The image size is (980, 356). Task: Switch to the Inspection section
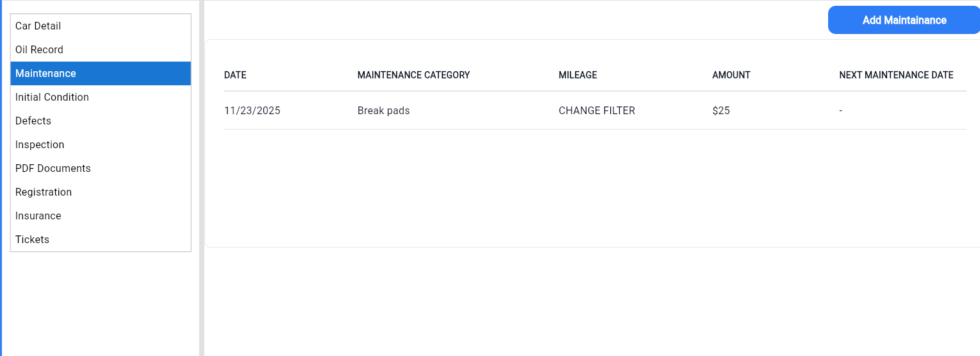coord(40,145)
